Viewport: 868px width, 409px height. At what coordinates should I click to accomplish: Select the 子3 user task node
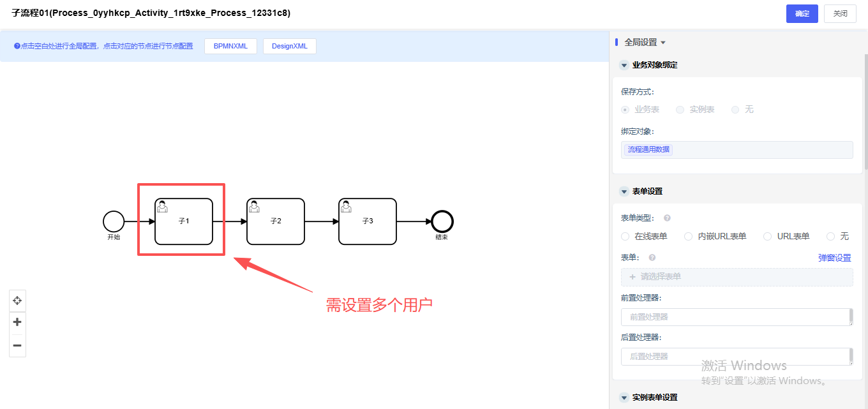click(368, 221)
